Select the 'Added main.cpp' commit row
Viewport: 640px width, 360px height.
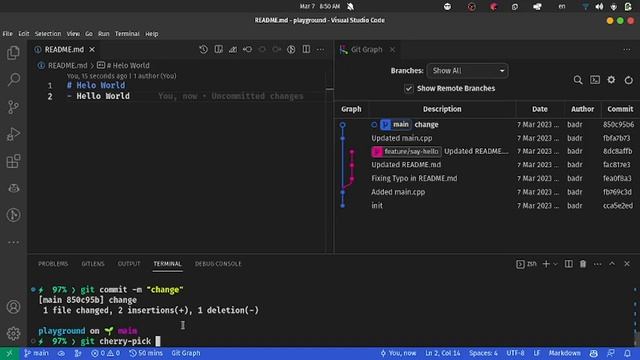pos(487,192)
